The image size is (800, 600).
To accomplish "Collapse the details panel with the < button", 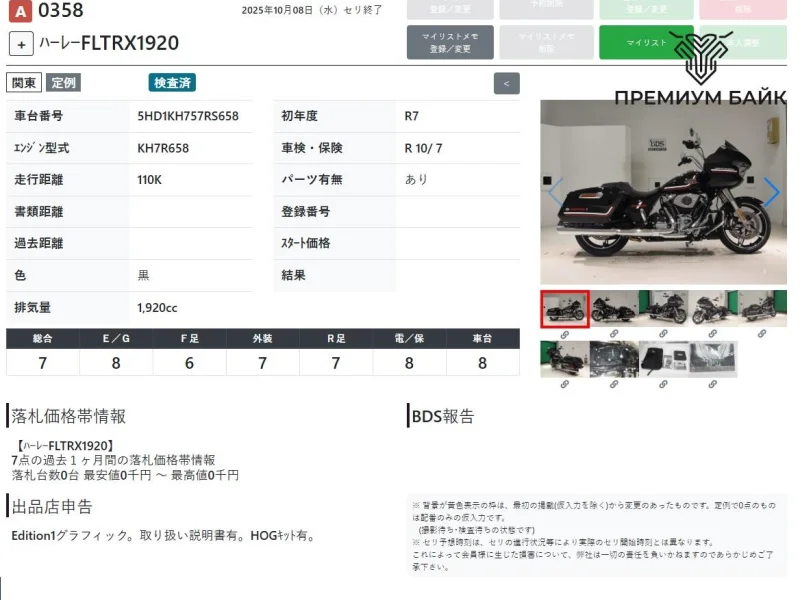I will click(x=507, y=84).
